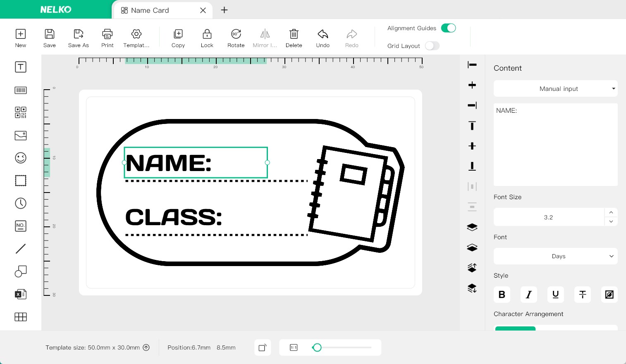
Task: Print the current label
Action: tap(108, 38)
